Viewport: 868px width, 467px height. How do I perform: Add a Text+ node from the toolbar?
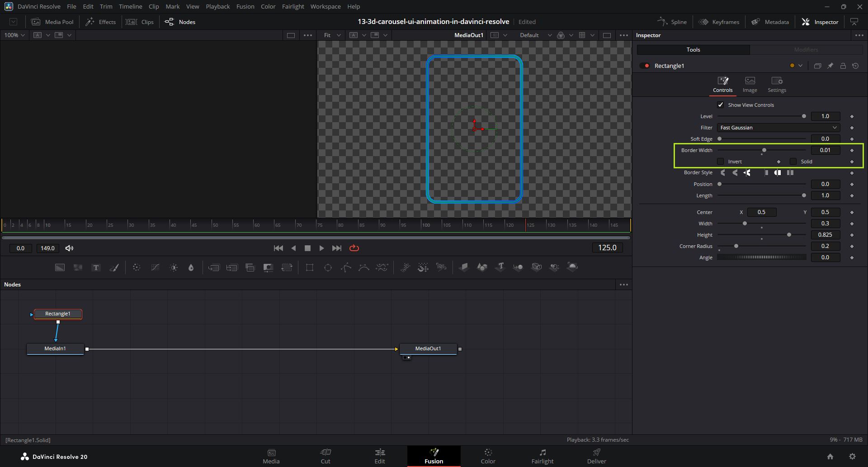(96, 267)
